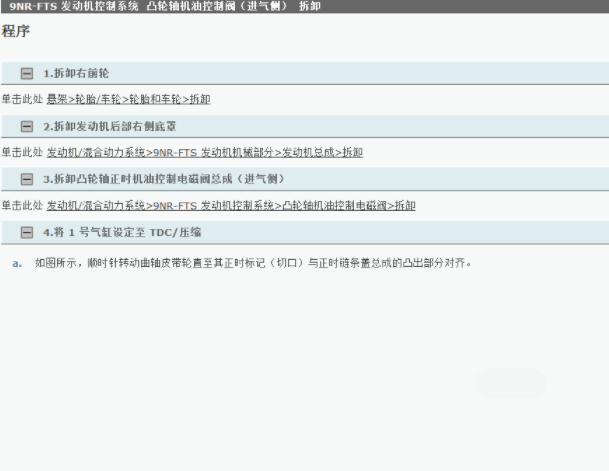The image size is (609, 471).
Task: Click the page title bar 9NR-FTS 发动机控制系统
Action: (304, 6)
